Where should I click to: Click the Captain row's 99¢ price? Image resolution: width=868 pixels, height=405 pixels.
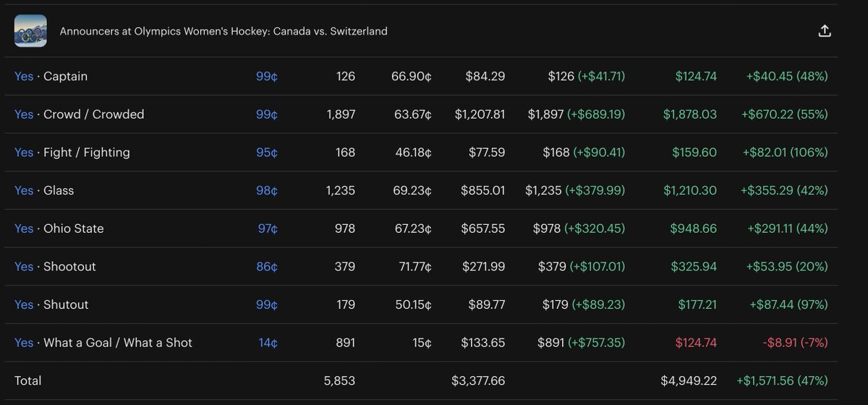point(266,76)
